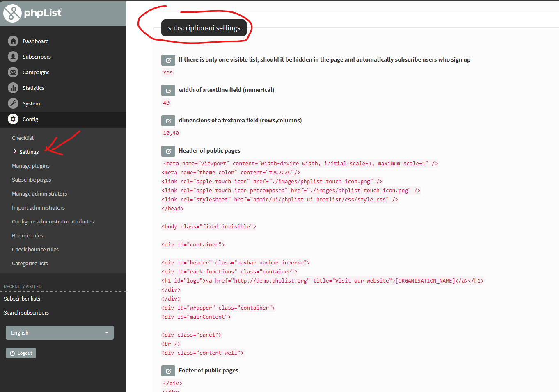Open Configure administrator attributes

click(x=53, y=221)
